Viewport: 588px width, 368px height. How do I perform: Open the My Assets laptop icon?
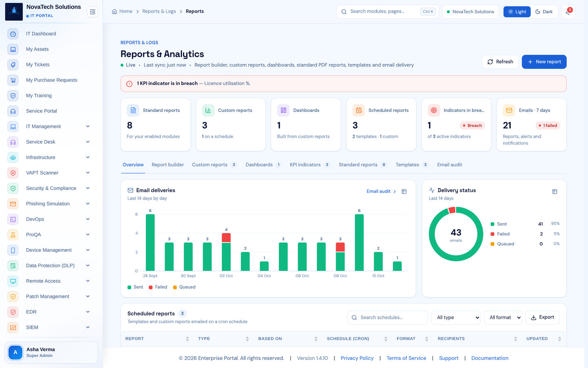[13, 49]
